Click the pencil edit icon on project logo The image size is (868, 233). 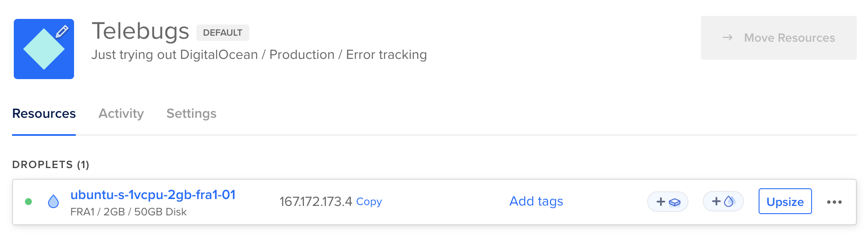click(62, 31)
